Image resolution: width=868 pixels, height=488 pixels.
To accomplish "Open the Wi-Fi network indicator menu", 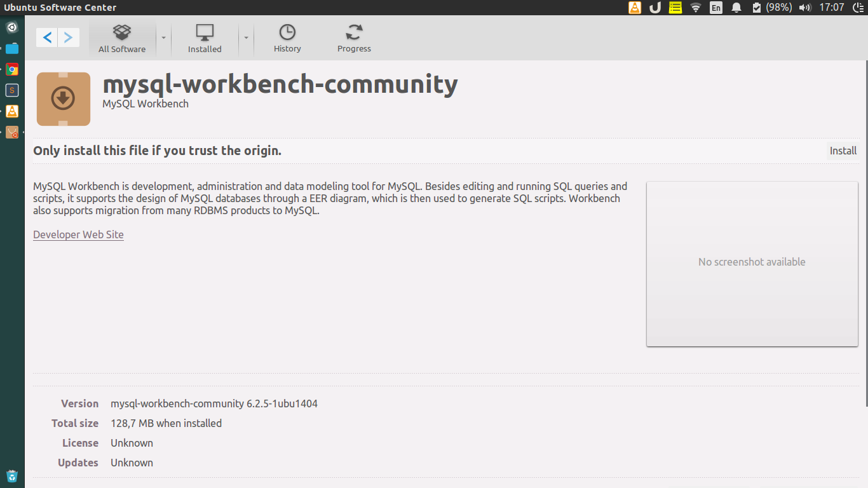I will 696,8.
